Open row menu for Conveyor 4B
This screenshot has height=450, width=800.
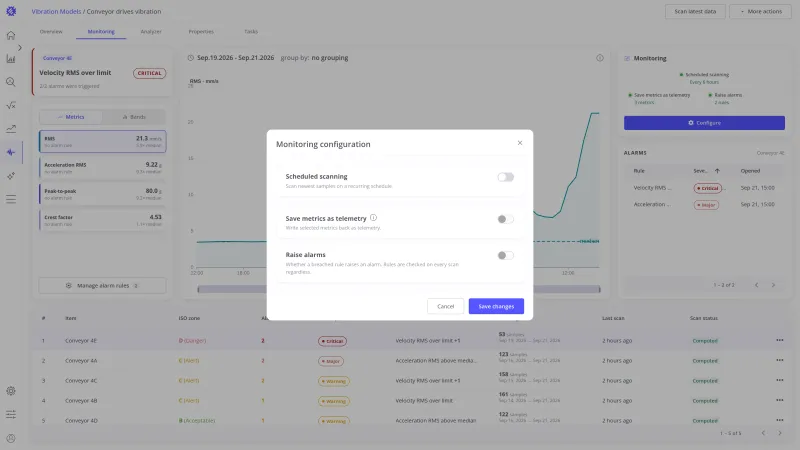click(x=780, y=400)
